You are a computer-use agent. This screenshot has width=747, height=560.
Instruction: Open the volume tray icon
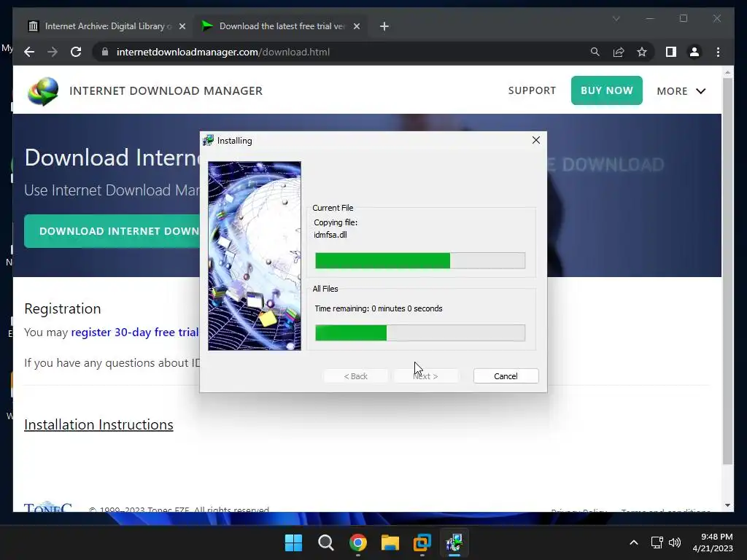coord(675,542)
